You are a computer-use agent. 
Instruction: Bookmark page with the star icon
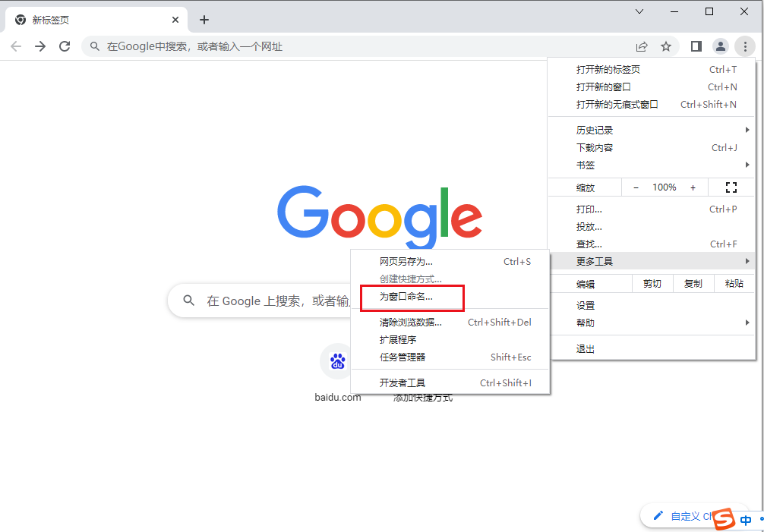665,47
